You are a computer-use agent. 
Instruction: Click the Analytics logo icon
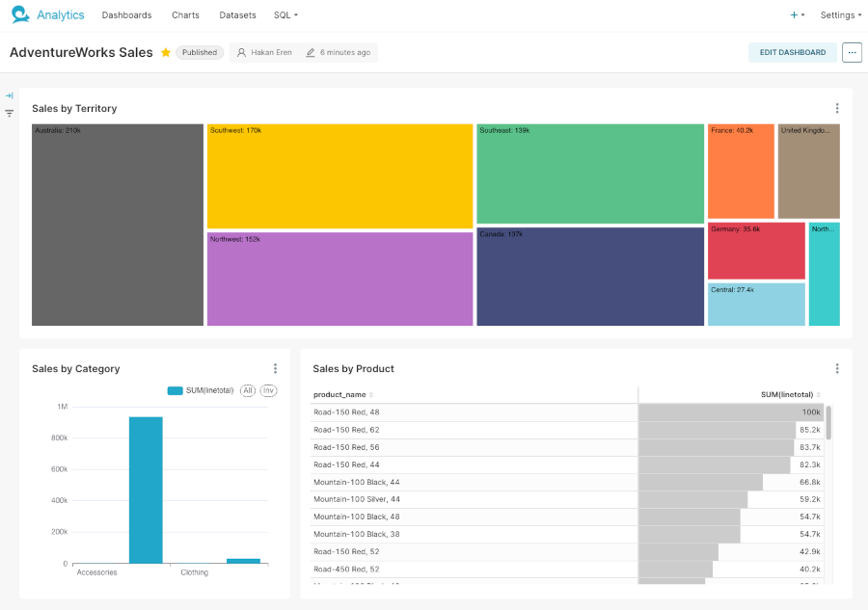point(20,14)
